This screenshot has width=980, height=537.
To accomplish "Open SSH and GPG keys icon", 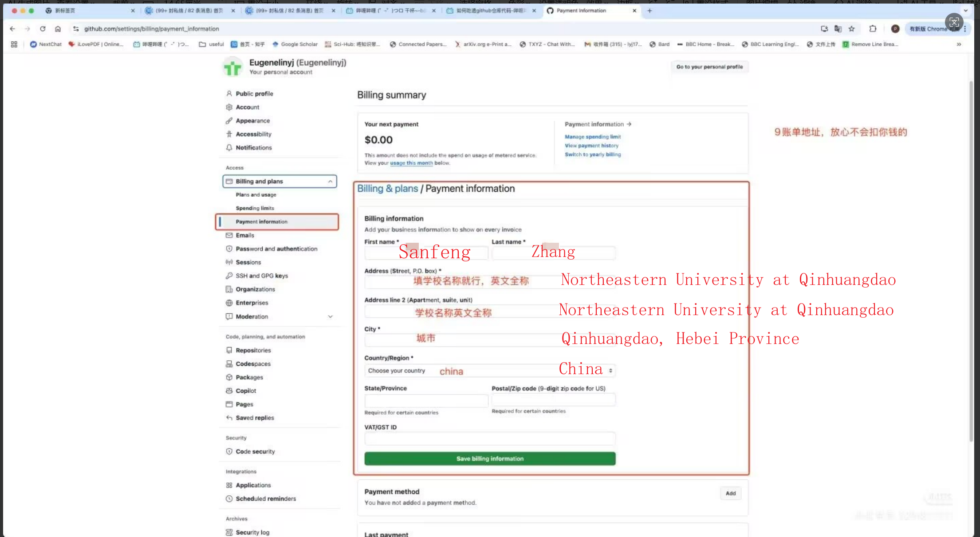I will pos(229,276).
